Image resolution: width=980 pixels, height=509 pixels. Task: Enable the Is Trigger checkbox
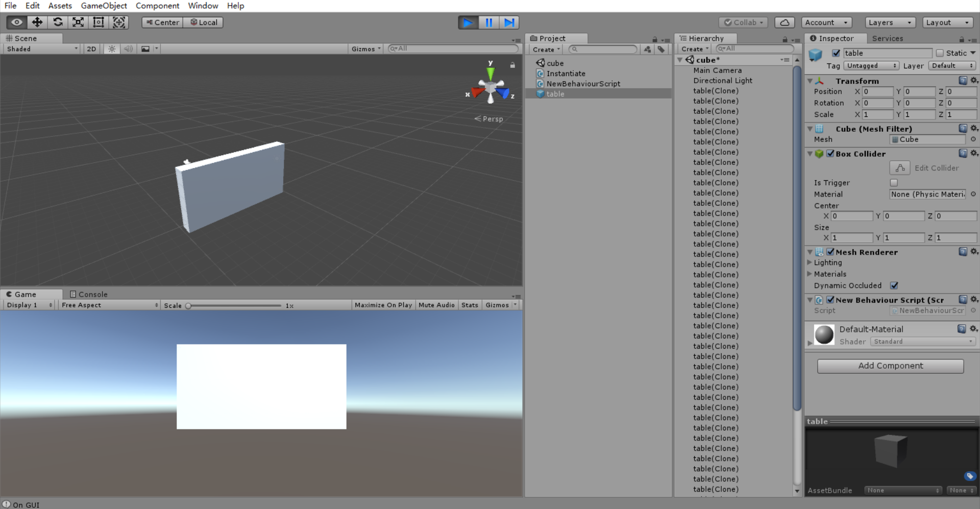[x=894, y=182]
